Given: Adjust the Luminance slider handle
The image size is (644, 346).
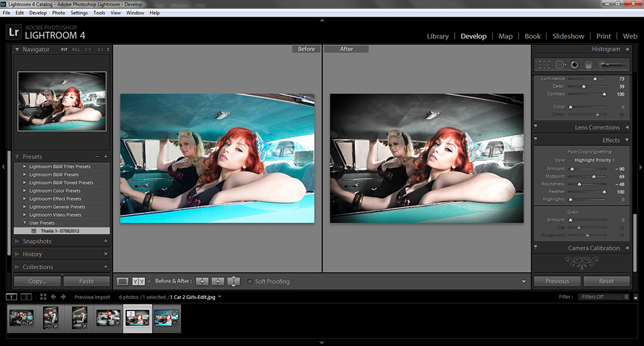Looking at the screenshot, I should coord(594,78).
